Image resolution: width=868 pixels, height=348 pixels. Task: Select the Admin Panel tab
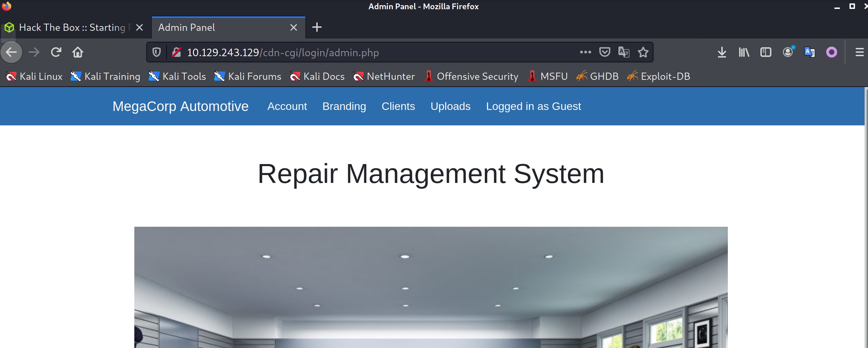point(228,27)
